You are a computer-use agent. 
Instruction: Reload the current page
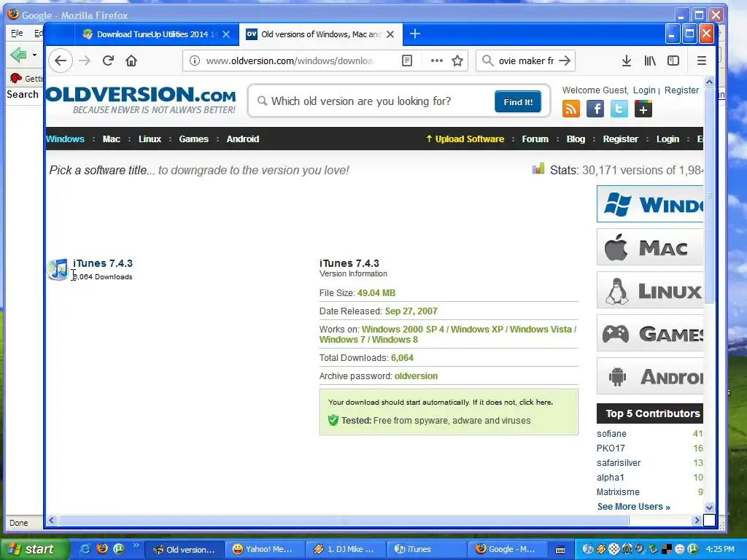click(x=108, y=61)
